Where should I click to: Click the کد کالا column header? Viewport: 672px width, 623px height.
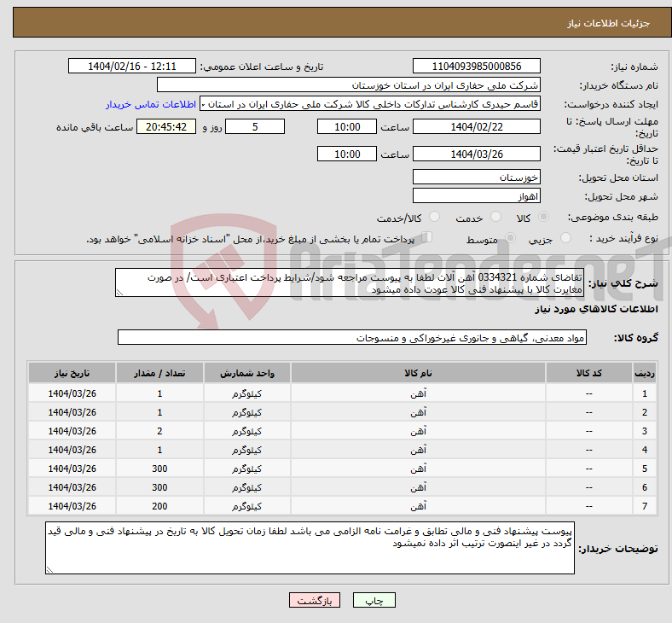(x=589, y=373)
